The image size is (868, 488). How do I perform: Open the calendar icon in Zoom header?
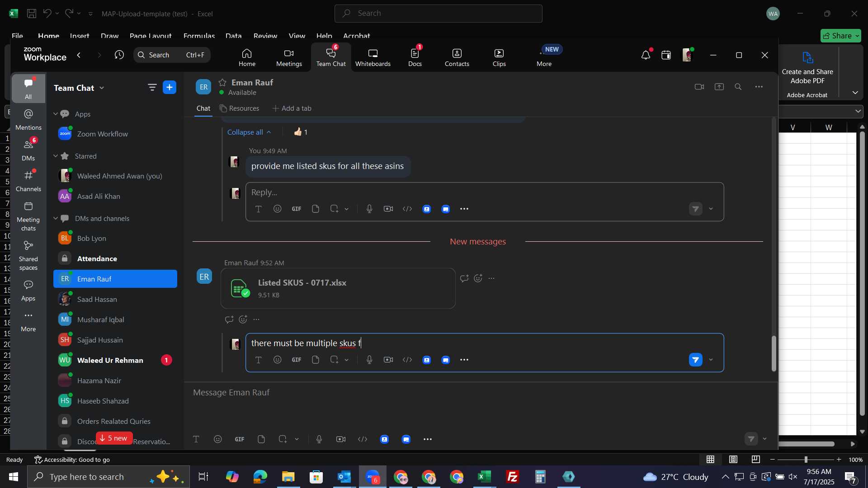click(x=666, y=55)
